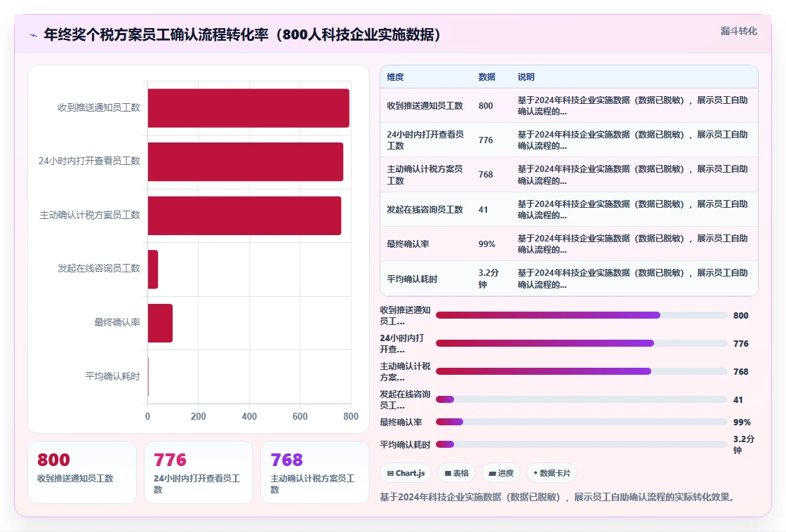
Task: Click the chart y-axis label 24小时内打开查看员工数
Action: [89, 161]
